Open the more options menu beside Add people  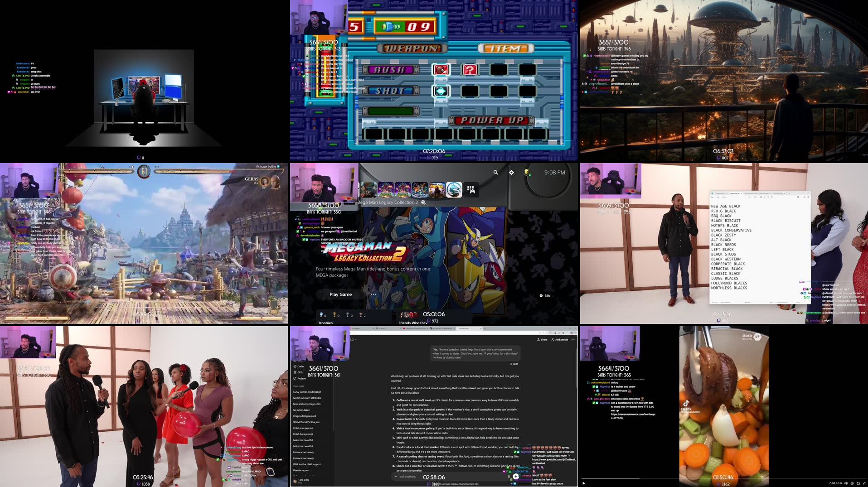[573, 339]
